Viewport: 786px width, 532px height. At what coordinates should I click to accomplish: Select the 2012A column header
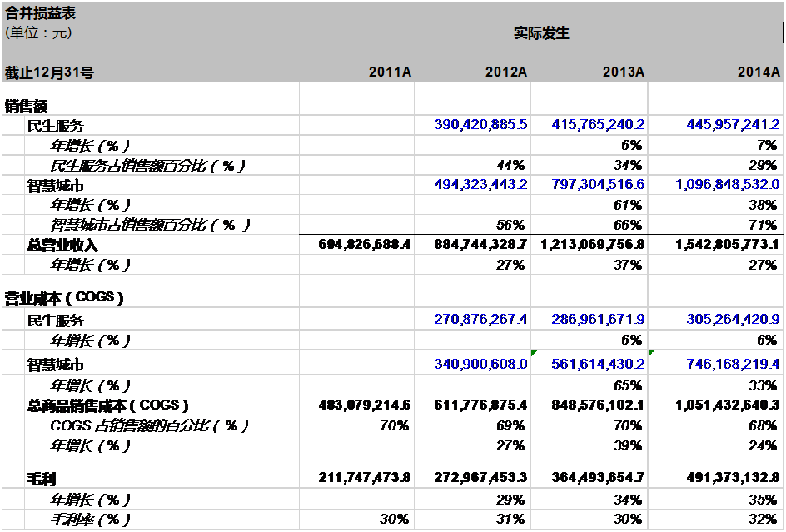(x=506, y=72)
